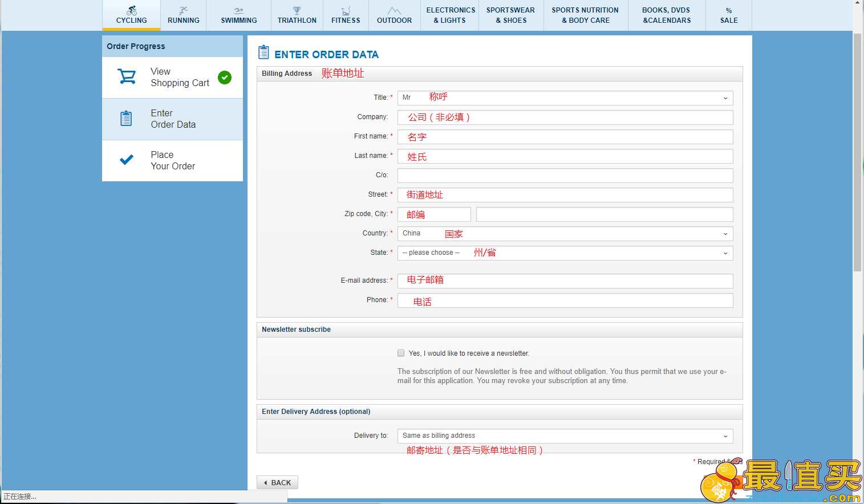Click the Zip code input field

(434, 214)
